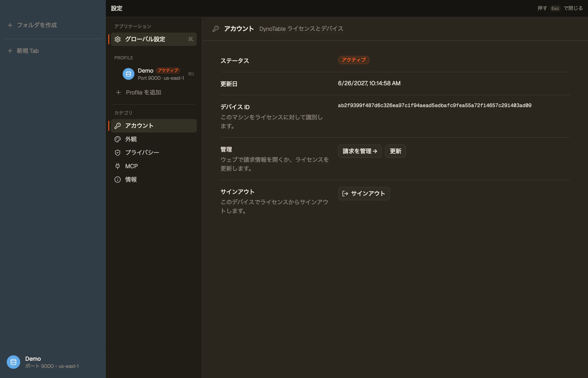Click the アプリケーション section header
The width and height of the screenshot is (588, 378).
pyautogui.click(x=133, y=26)
